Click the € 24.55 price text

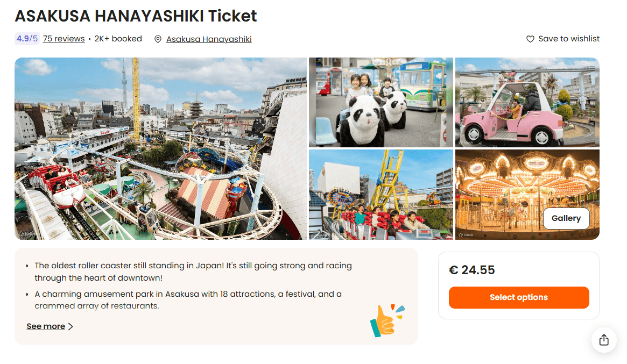pyautogui.click(x=472, y=270)
